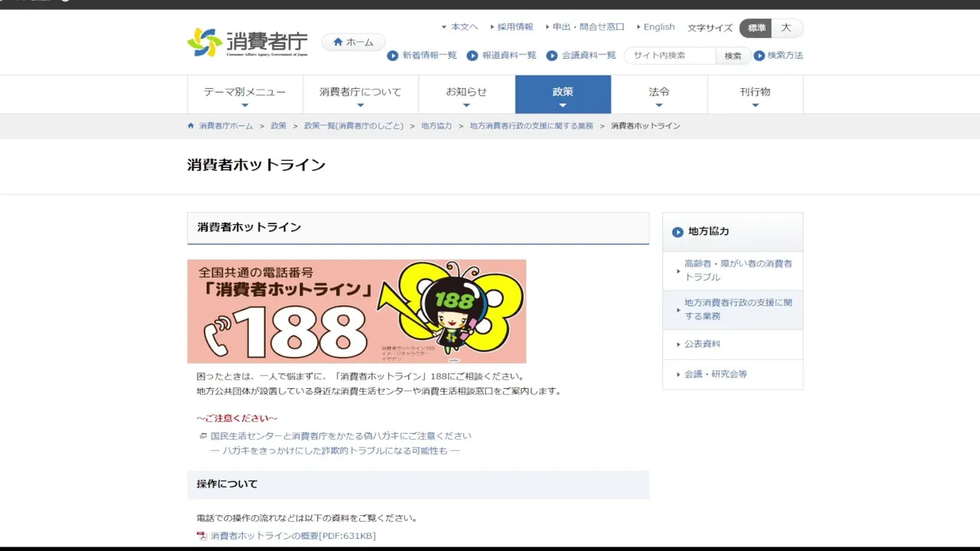The image size is (980, 551).
Task: Click the 消費者庁 logo
Action: pyautogui.click(x=247, y=43)
